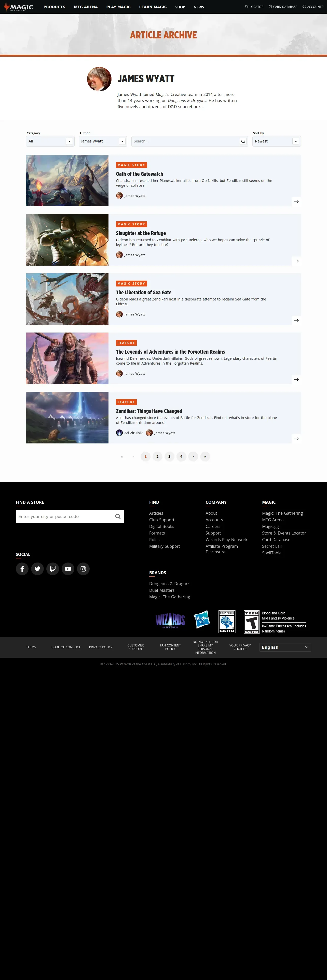Open the Oath of the Gatewatch article title
The image size is (327, 980).
[x=139, y=174]
